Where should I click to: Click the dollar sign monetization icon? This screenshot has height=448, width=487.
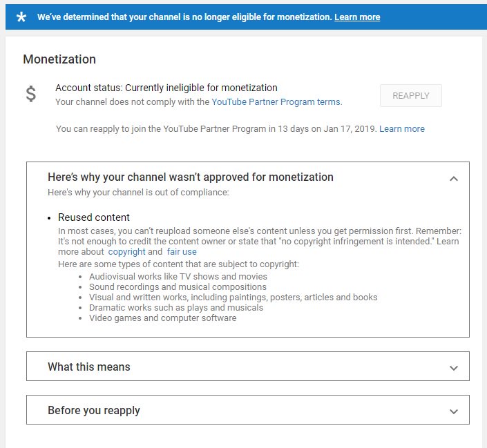click(x=31, y=94)
